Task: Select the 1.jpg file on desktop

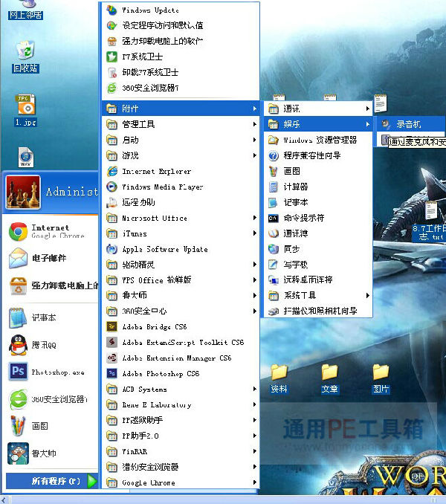Action: tap(26, 110)
